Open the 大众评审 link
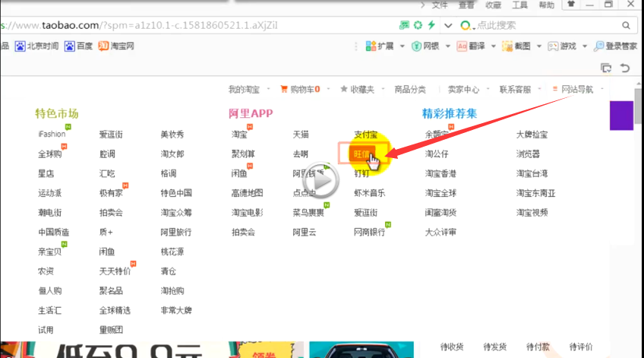 coord(440,233)
